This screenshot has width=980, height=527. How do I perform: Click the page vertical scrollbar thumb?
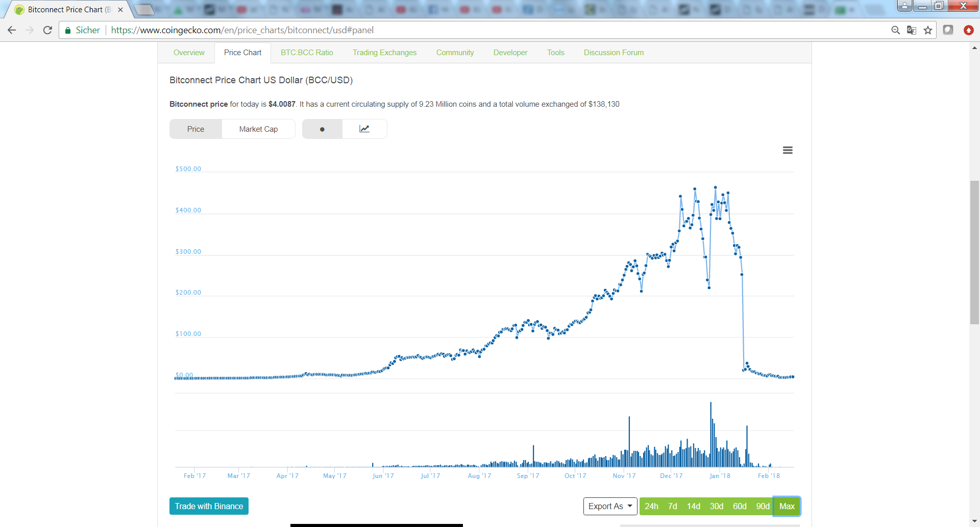(x=974, y=252)
